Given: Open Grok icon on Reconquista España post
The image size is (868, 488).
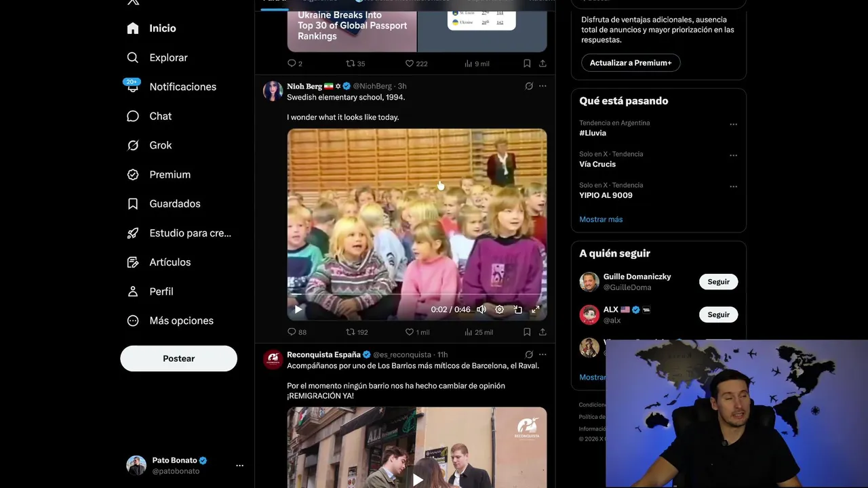Looking at the screenshot, I should (529, 354).
